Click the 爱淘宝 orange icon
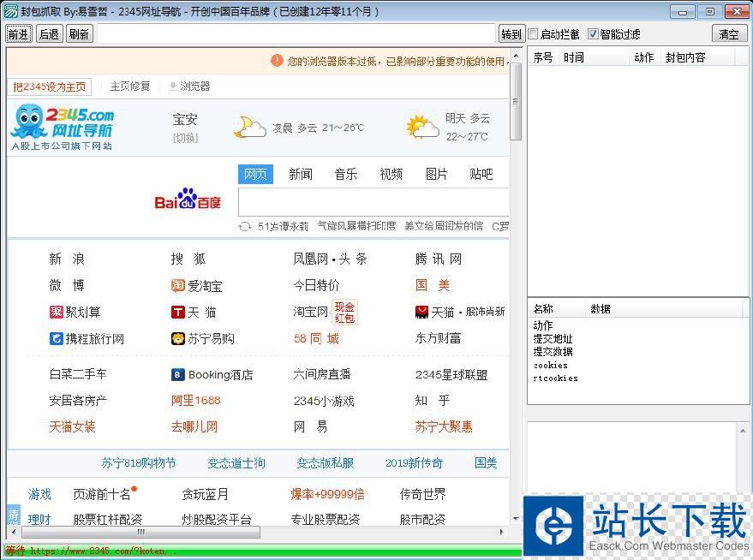753x560 pixels. point(177,285)
